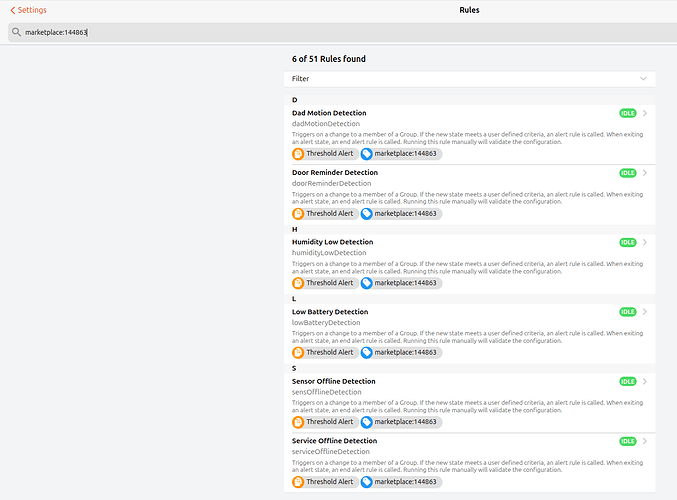This screenshot has width=677, height=500.
Task: Click blue tag icon for Dad Motion Detection
Action: click(367, 154)
